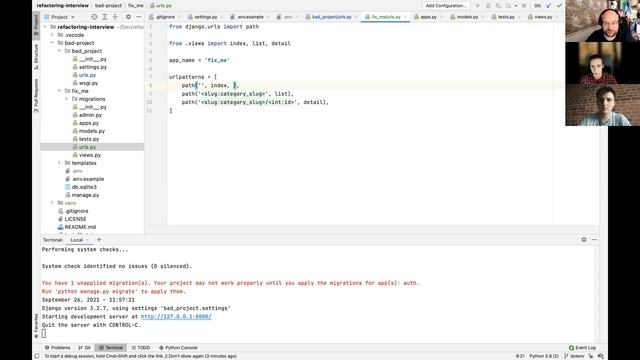The width and height of the screenshot is (640, 360).
Task: Switch to the views.py editor tab
Action: 543,17
